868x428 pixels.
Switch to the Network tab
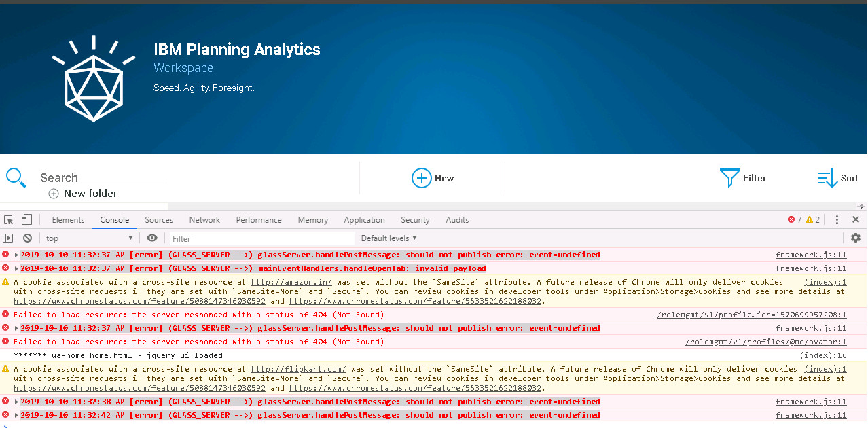pos(204,219)
